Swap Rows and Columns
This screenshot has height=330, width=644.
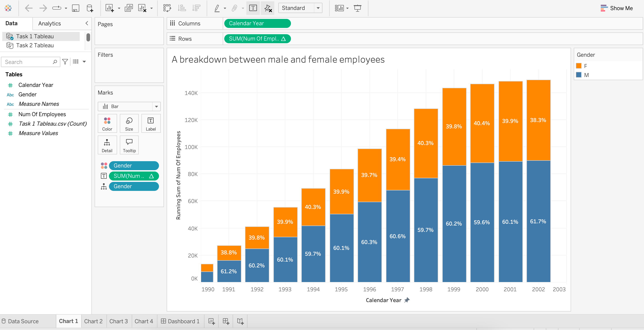(167, 8)
